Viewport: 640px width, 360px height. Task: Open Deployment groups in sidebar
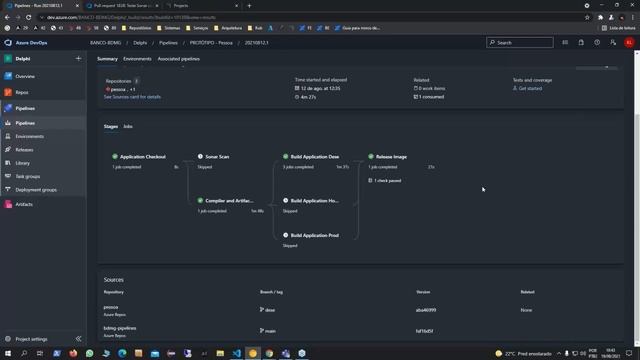point(36,190)
